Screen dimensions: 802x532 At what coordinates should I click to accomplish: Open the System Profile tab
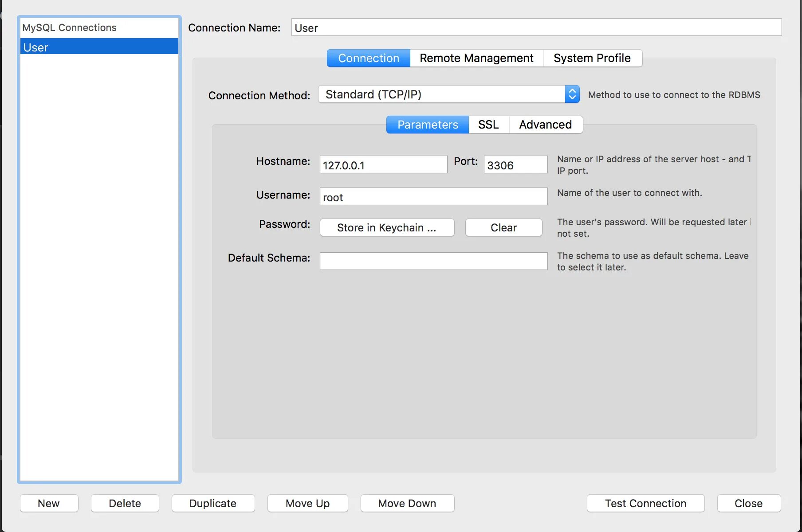[x=593, y=58]
